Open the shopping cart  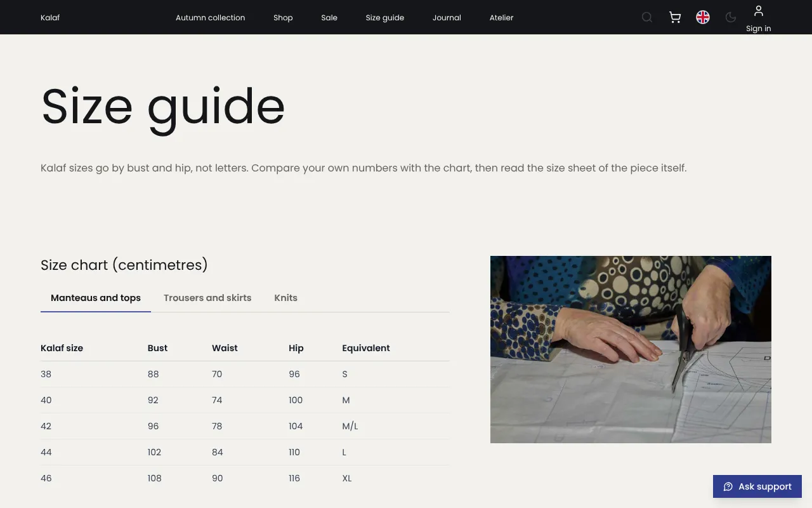(675, 17)
